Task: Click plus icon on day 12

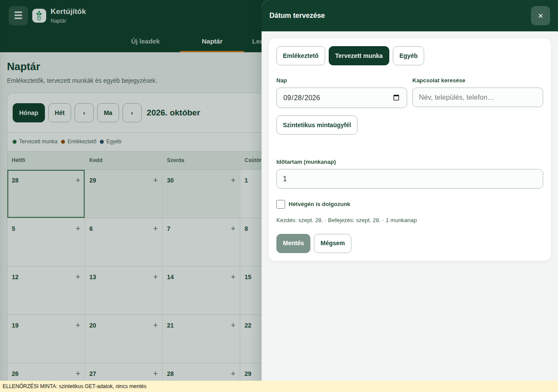Action: point(78,277)
